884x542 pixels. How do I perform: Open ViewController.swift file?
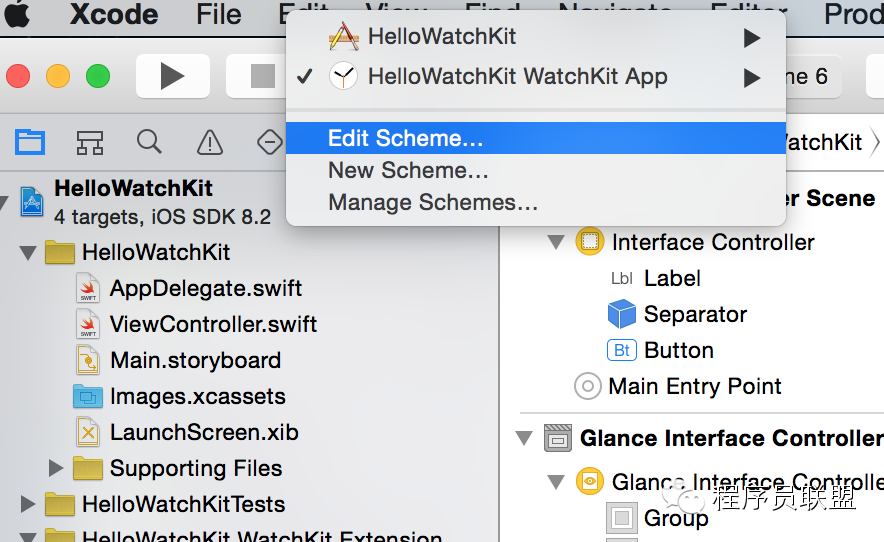tap(213, 324)
